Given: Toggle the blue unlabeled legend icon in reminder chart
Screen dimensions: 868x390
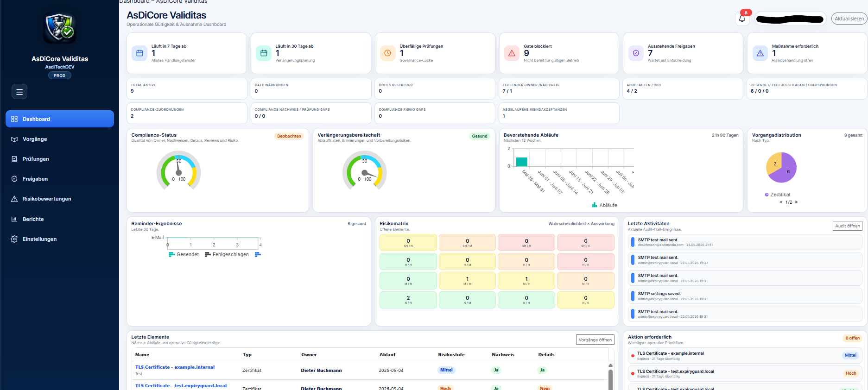Looking at the screenshot, I should [x=258, y=254].
